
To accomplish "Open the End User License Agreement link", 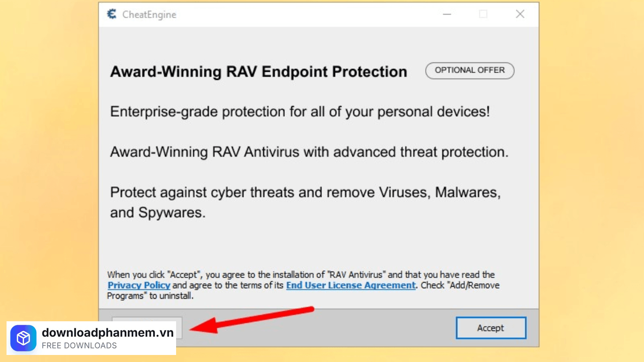I will click(x=351, y=285).
